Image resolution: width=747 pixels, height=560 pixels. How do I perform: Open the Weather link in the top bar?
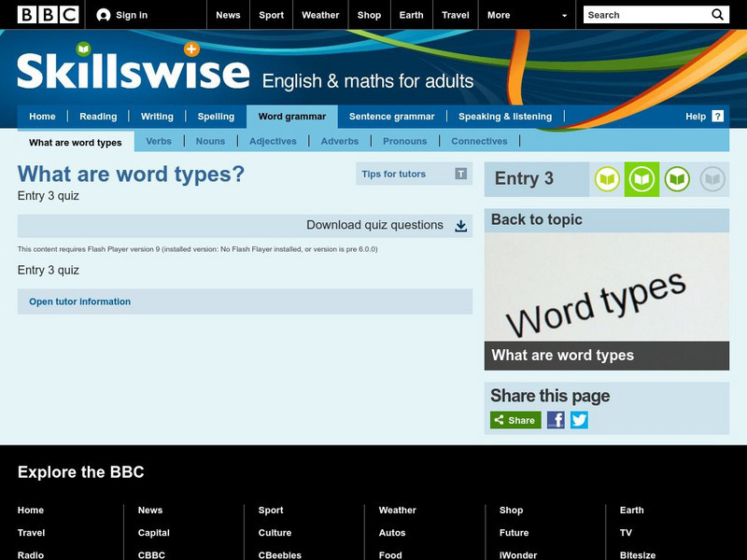320,15
